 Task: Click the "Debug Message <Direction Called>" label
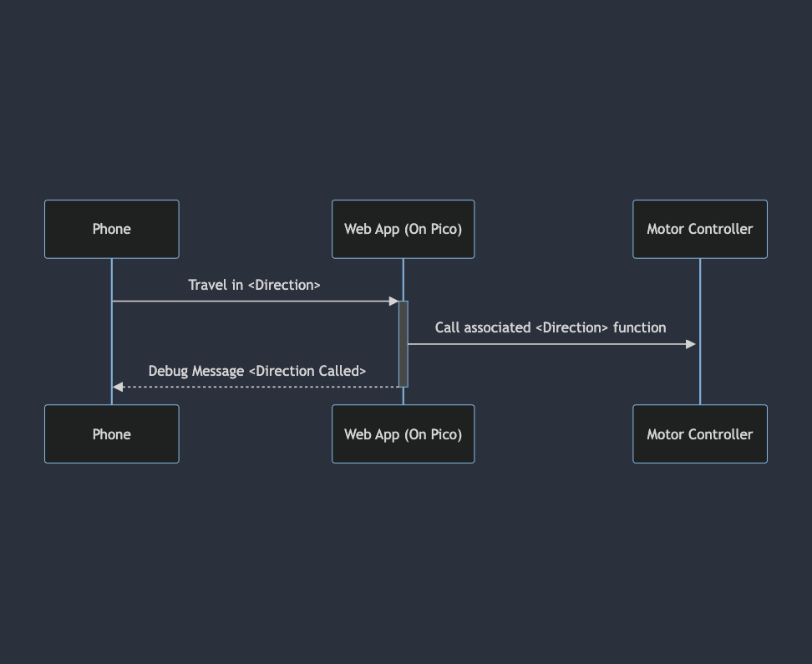(x=256, y=371)
